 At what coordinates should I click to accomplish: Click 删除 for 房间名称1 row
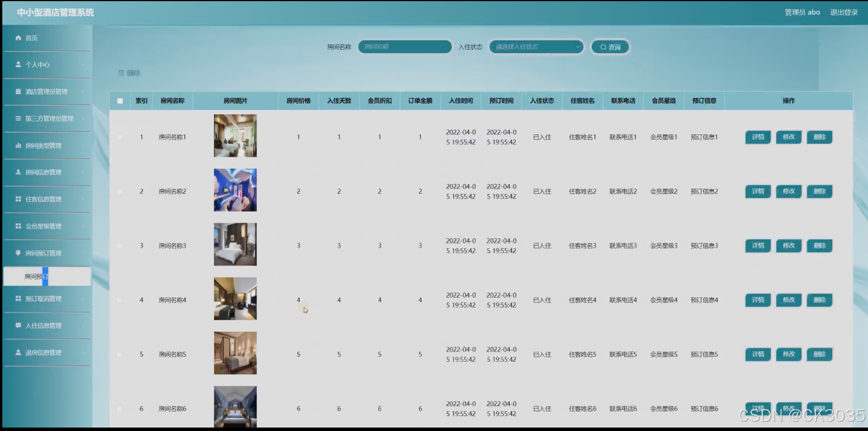pos(820,137)
